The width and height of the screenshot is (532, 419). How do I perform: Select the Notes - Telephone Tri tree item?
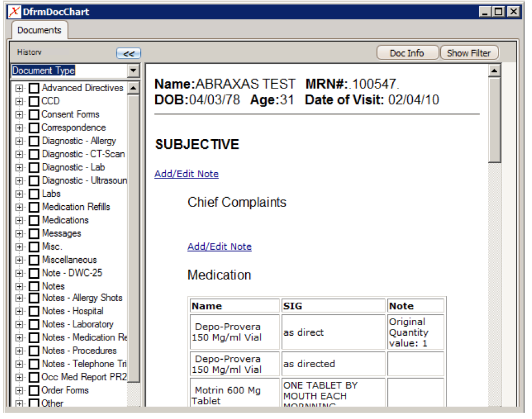coord(84,364)
